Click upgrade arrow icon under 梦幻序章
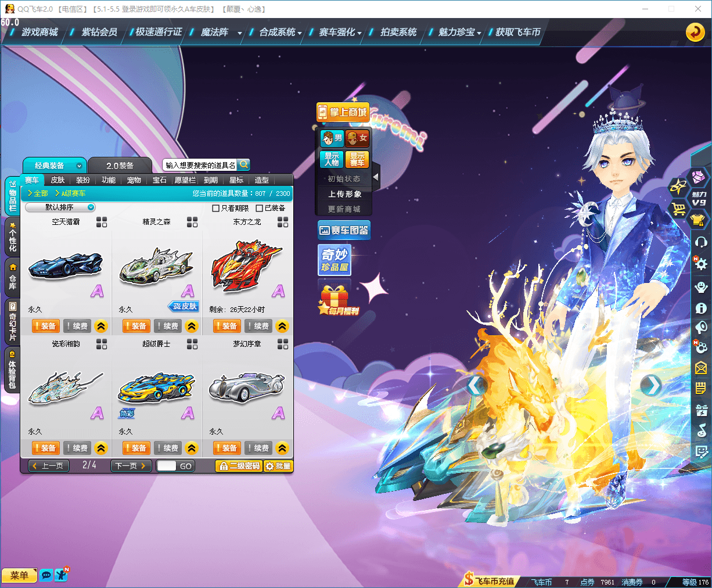This screenshot has width=712, height=588. pos(282,448)
